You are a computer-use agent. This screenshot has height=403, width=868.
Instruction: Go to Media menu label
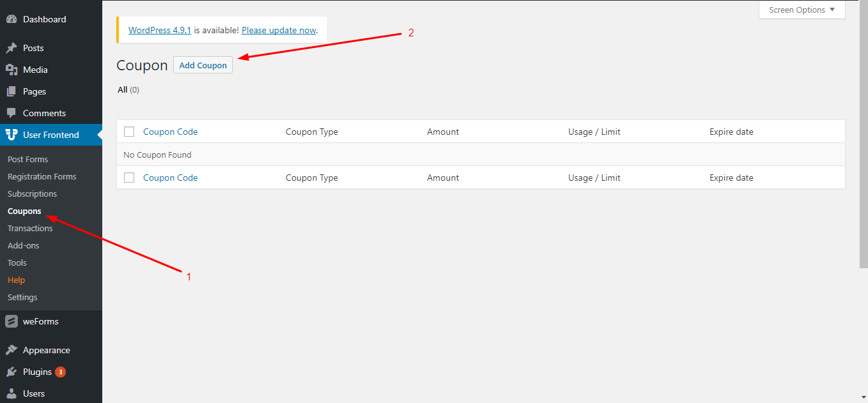point(35,70)
